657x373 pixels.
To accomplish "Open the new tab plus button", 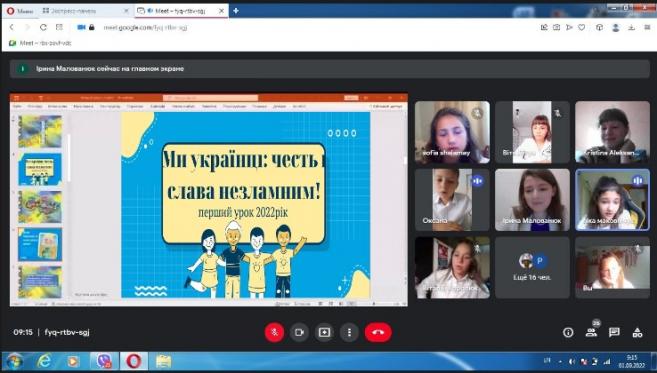I will pos(235,11).
